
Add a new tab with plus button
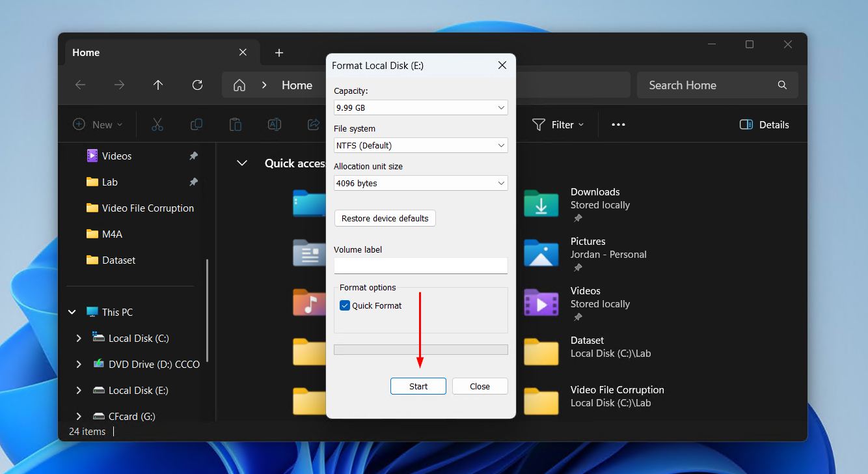click(279, 53)
